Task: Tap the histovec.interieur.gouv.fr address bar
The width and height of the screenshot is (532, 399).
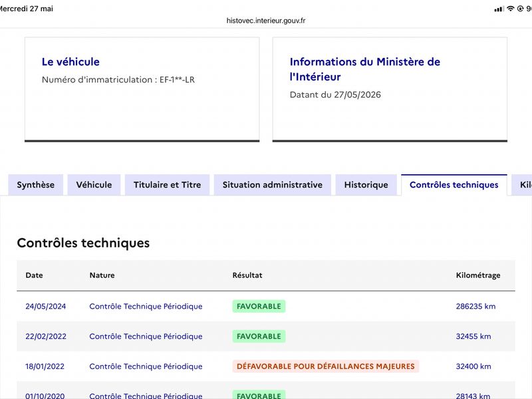Action: pos(266,21)
